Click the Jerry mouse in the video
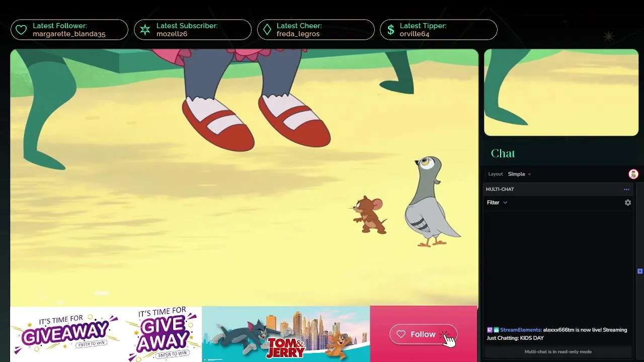 pyautogui.click(x=370, y=215)
